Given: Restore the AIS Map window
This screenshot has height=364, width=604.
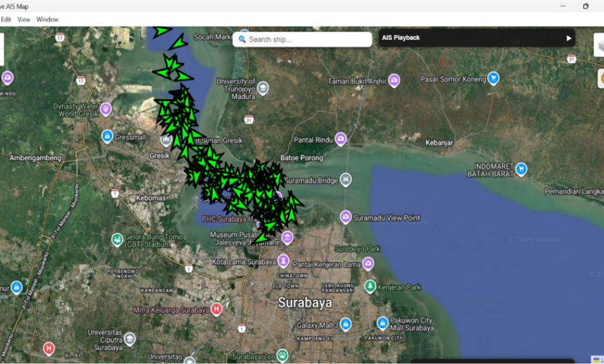Looking at the screenshot, I should tap(585, 6).
